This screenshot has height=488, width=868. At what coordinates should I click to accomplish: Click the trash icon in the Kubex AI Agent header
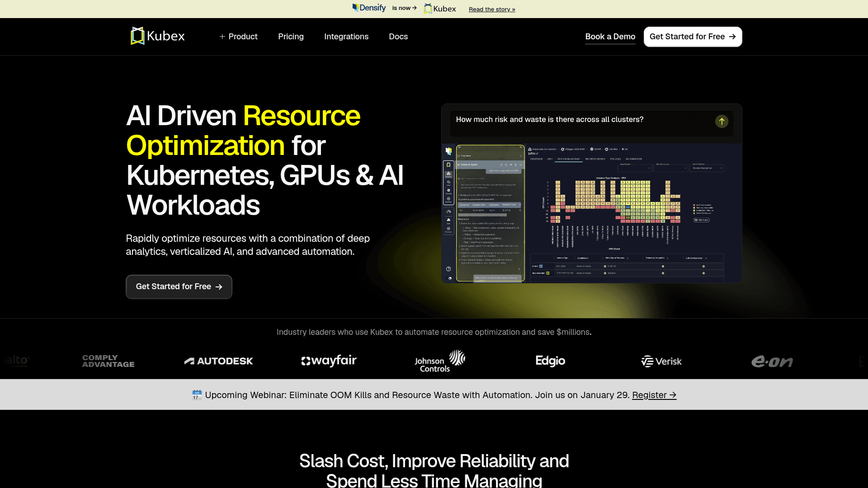pyautogui.click(x=515, y=164)
